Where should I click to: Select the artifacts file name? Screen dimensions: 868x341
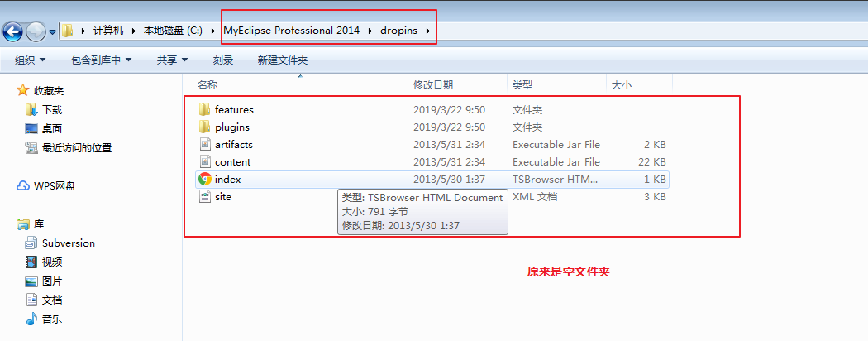tap(234, 144)
